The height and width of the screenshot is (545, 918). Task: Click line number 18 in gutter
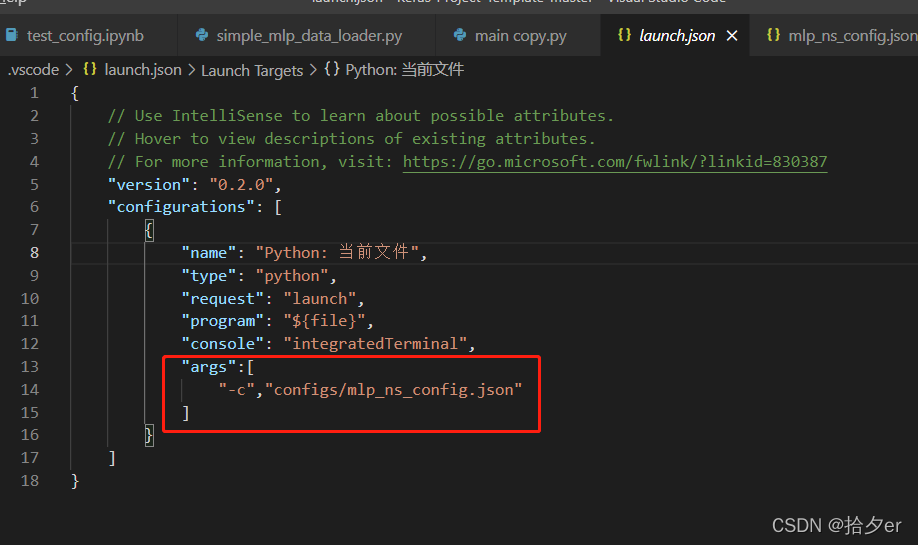30,481
